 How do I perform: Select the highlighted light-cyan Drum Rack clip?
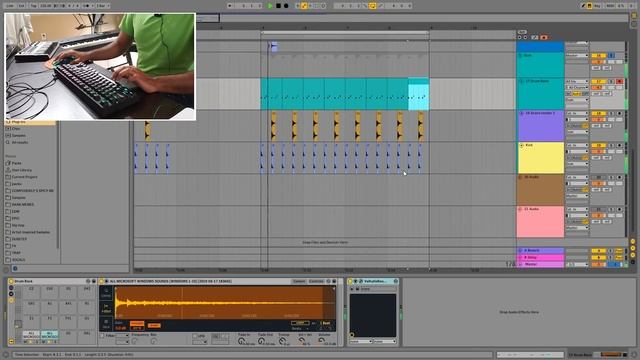pos(418,94)
